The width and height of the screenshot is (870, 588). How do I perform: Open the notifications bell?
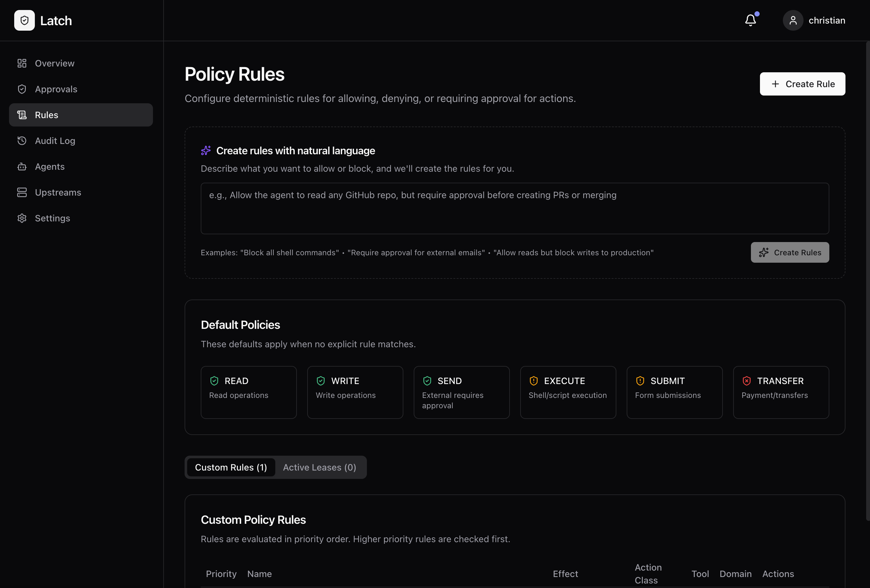pos(751,20)
